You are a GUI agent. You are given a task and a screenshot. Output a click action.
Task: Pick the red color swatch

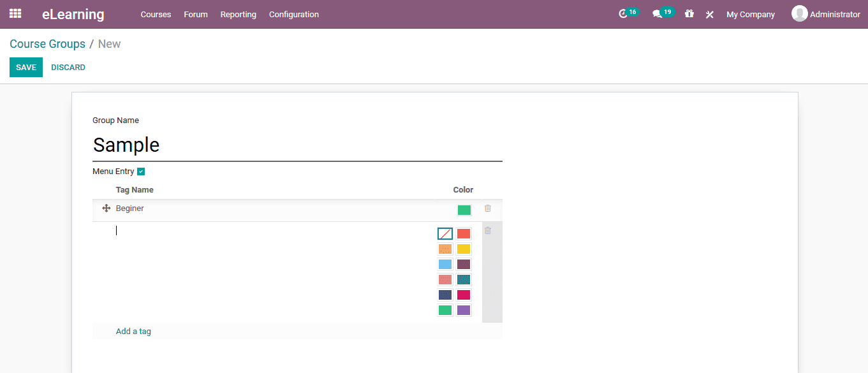pyautogui.click(x=464, y=234)
